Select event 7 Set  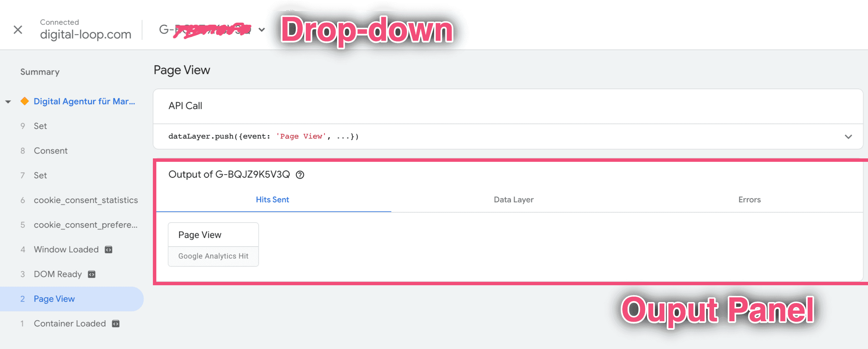click(x=72, y=176)
